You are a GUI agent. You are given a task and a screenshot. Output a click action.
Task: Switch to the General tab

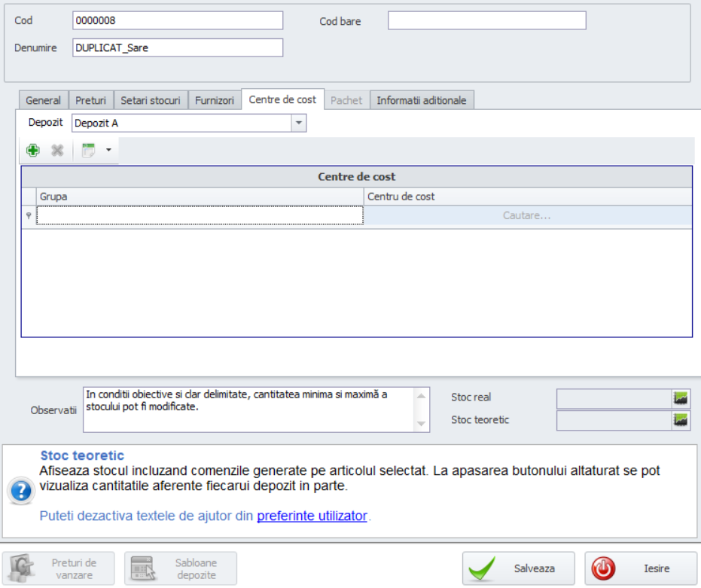point(43,100)
